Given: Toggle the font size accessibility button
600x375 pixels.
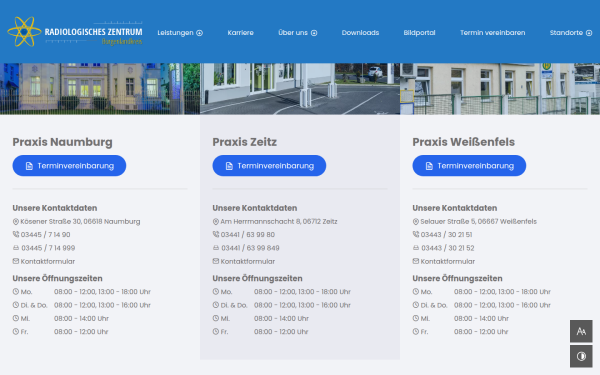Looking at the screenshot, I should pyautogui.click(x=581, y=331).
